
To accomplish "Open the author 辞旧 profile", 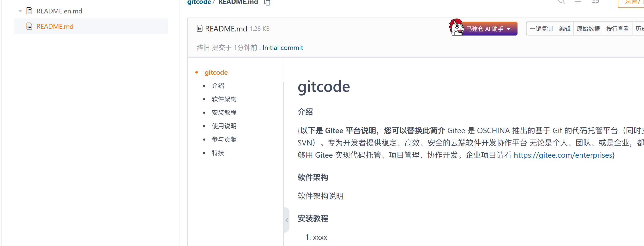I will coord(203,48).
